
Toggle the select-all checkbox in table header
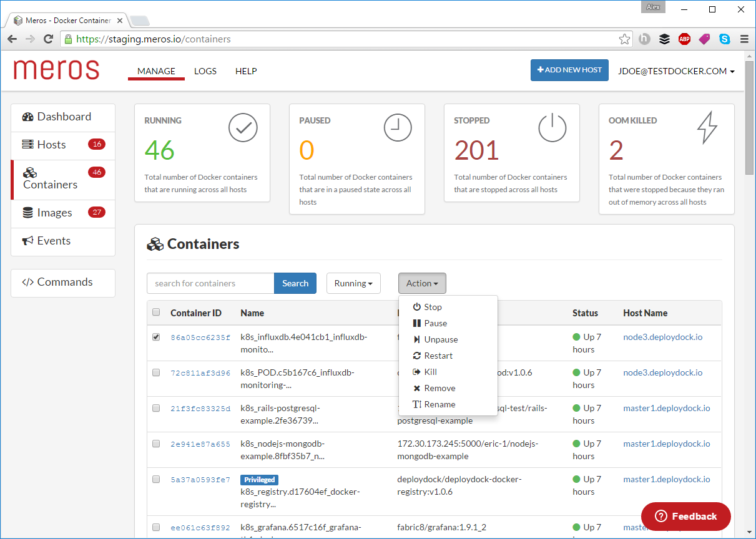[156, 313]
